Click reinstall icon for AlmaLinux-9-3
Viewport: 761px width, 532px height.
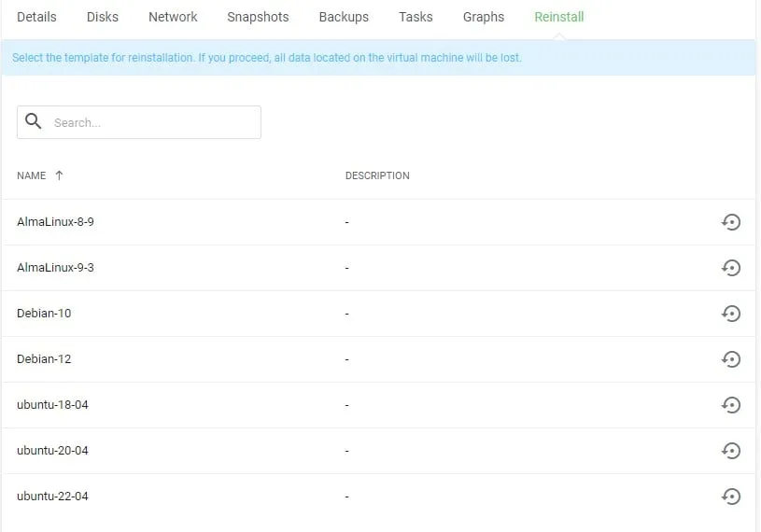pos(731,268)
